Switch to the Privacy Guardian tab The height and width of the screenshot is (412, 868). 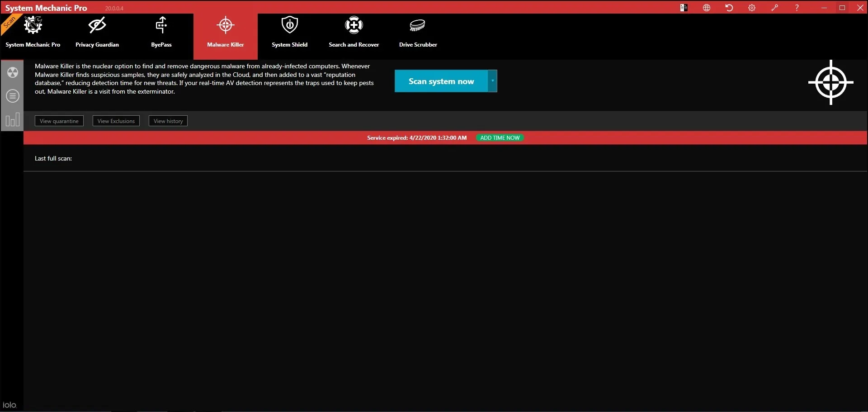pos(97,33)
